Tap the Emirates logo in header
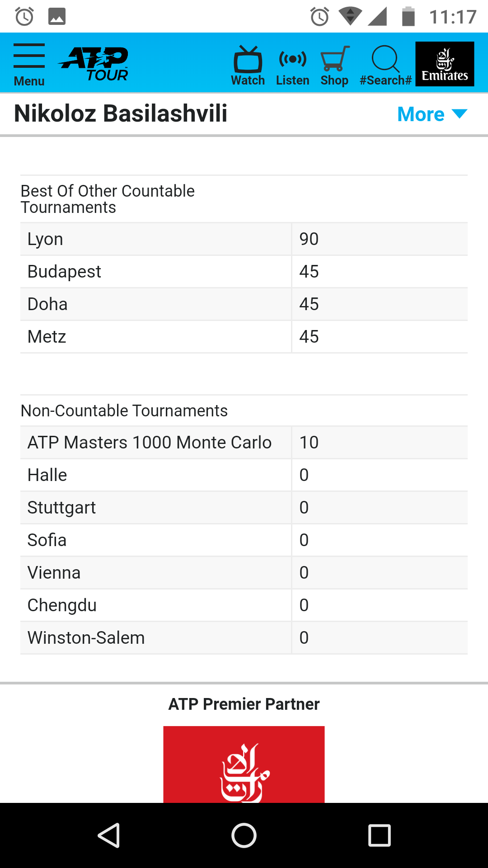The image size is (488, 868). (445, 64)
